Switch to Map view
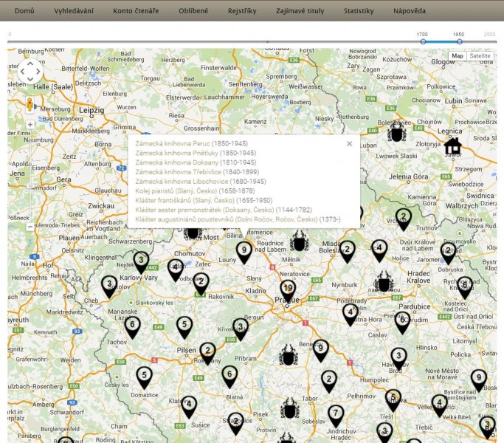Image resolution: width=504 pixels, height=443 pixels. pyautogui.click(x=458, y=55)
